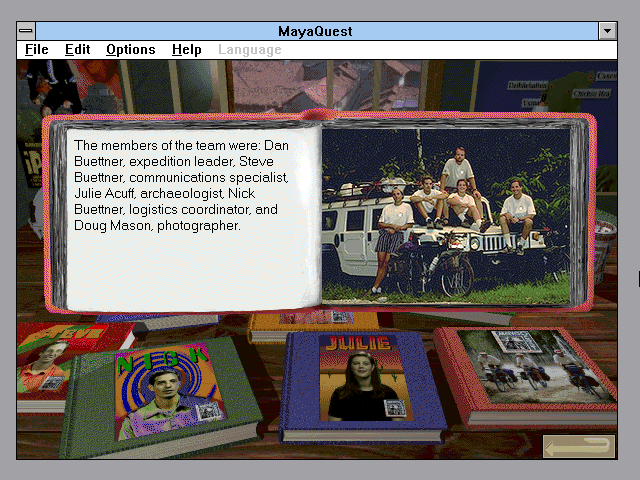The width and height of the screenshot is (640, 480).
Task: Open the red book with cyclists
Action: click(x=531, y=376)
